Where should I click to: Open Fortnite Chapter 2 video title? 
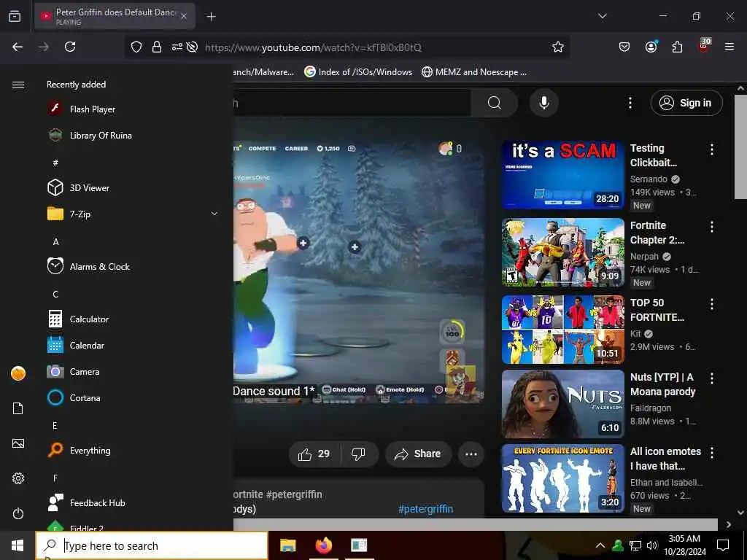tap(657, 233)
